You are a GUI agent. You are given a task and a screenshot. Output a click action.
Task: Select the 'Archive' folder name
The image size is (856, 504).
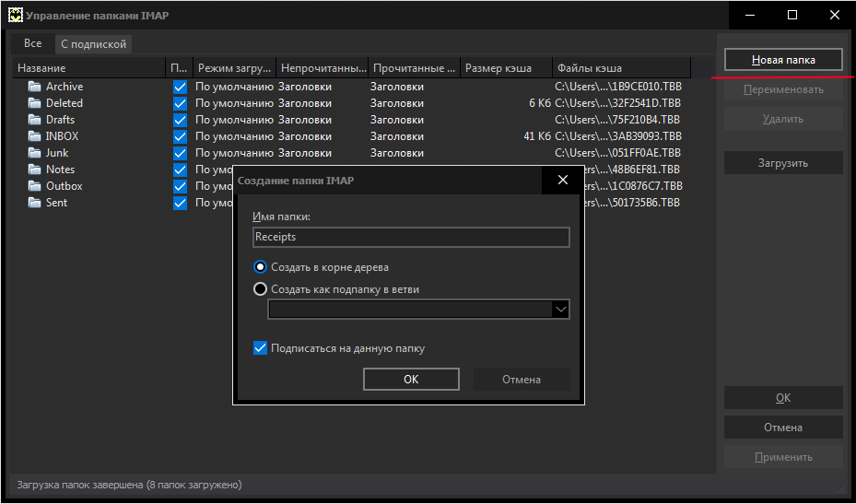point(64,87)
